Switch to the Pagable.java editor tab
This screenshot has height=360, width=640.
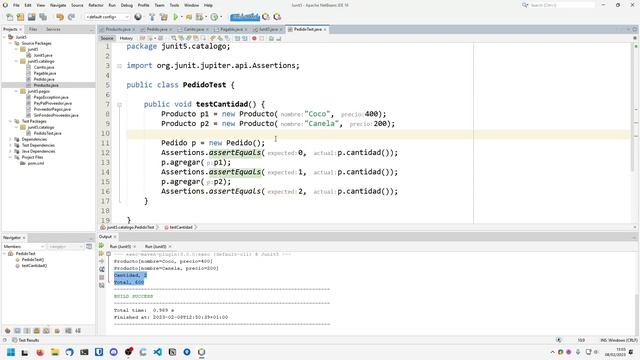pos(231,29)
